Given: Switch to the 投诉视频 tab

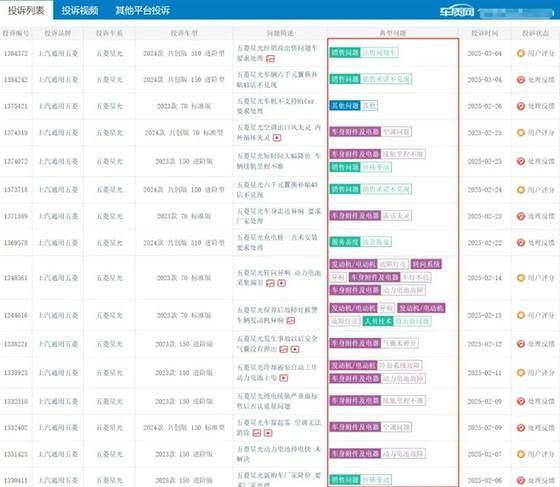Looking at the screenshot, I should point(80,10).
